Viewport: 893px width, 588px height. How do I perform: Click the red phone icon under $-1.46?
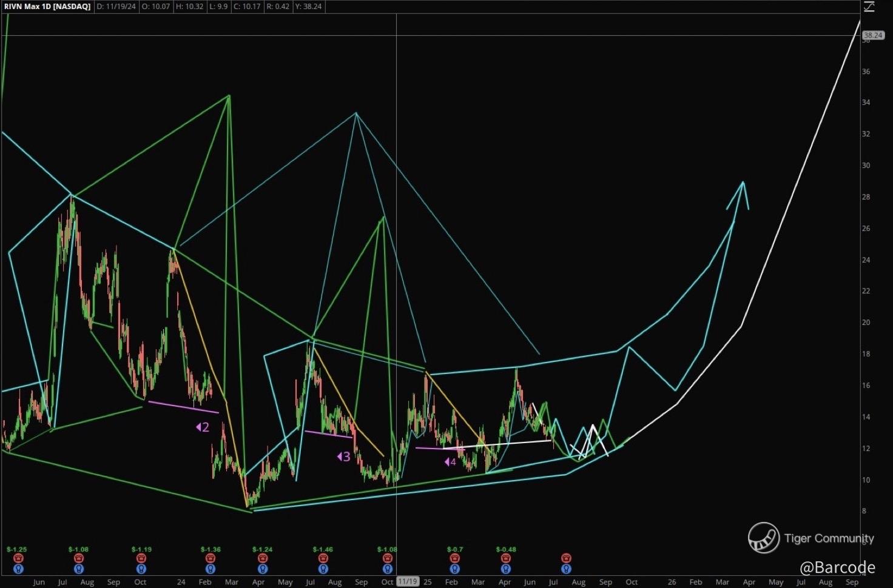click(x=323, y=558)
